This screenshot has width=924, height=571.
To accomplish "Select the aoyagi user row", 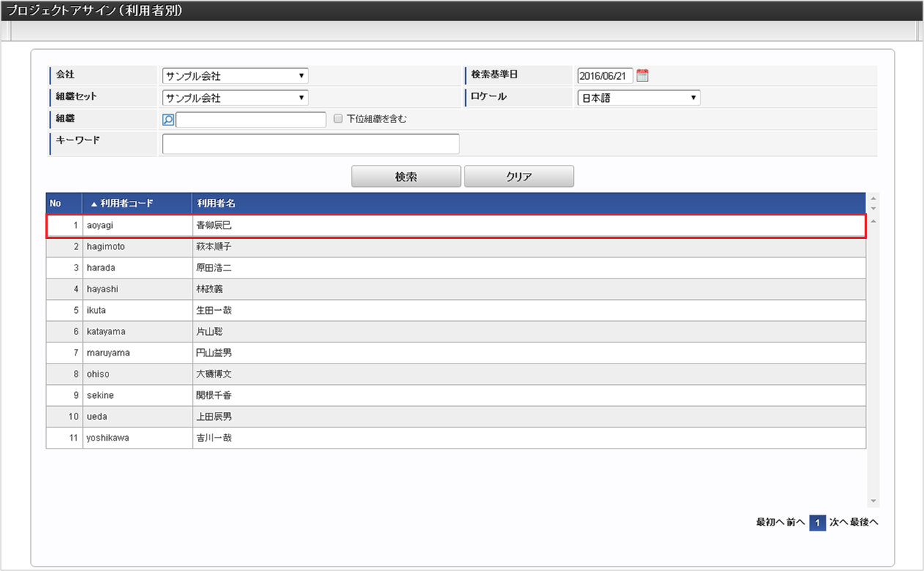I will click(x=456, y=226).
